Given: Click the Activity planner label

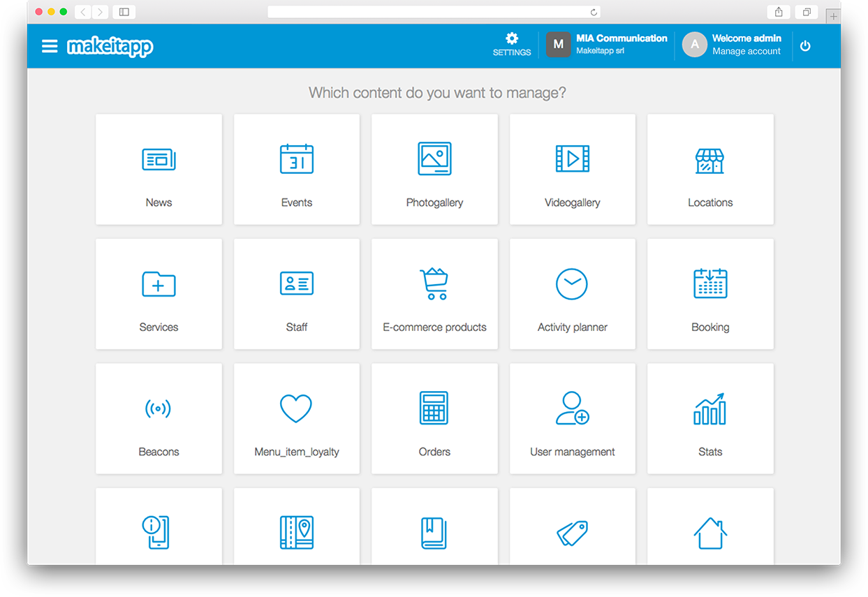Looking at the screenshot, I should (573, 327).
